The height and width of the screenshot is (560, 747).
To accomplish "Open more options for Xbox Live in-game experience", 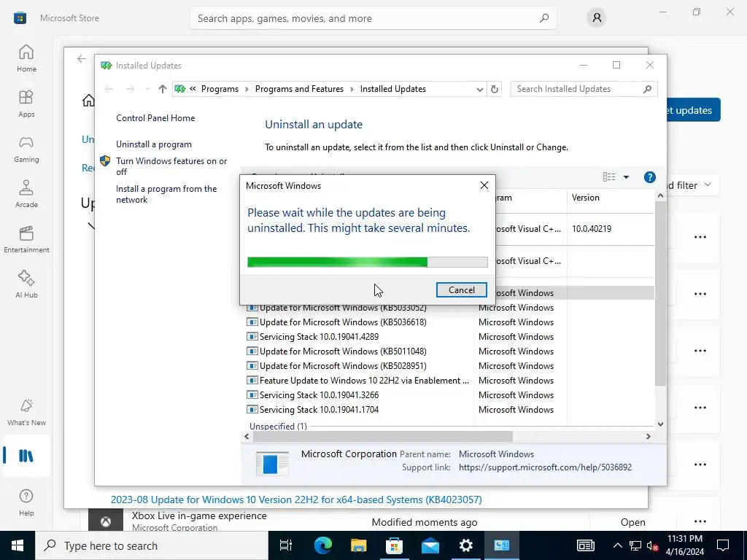I will (x=700, y=521).
